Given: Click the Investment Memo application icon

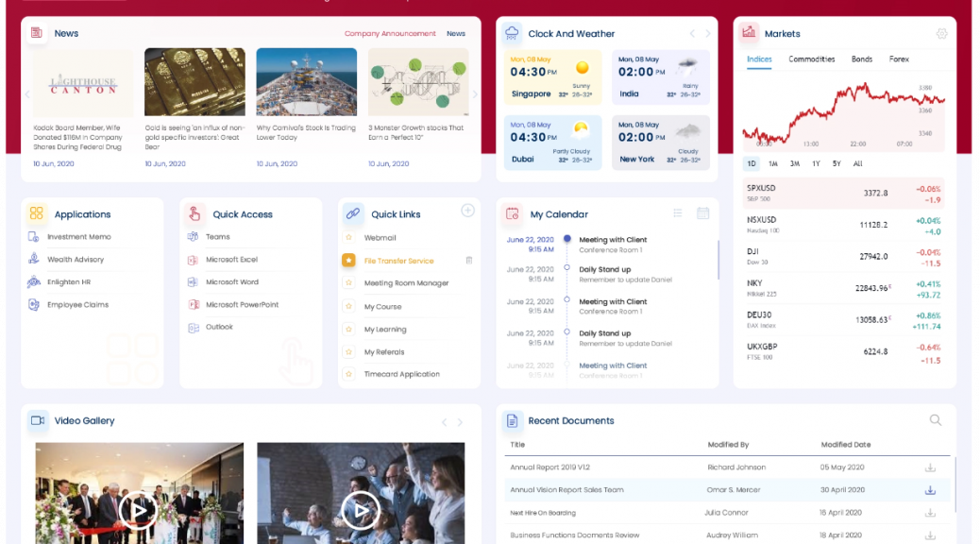Looking at the screenshot, I should (x=34, y=237).
